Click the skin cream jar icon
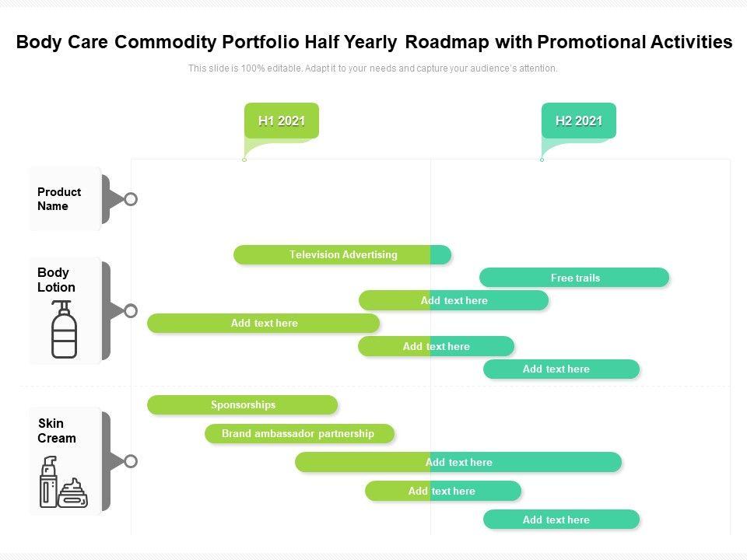This screenshot has width=747, height=560. (x=73, y=493)
